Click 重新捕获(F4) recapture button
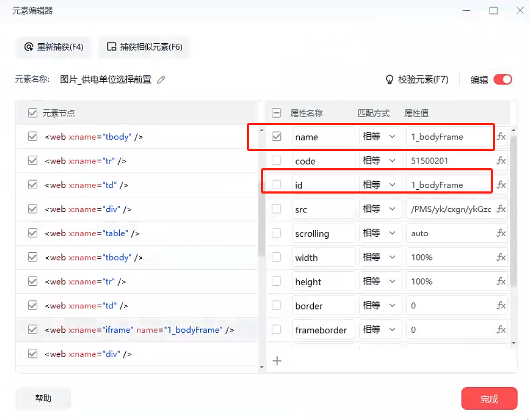The width and height of the screenshot is (529, 420). click(53, 47)
